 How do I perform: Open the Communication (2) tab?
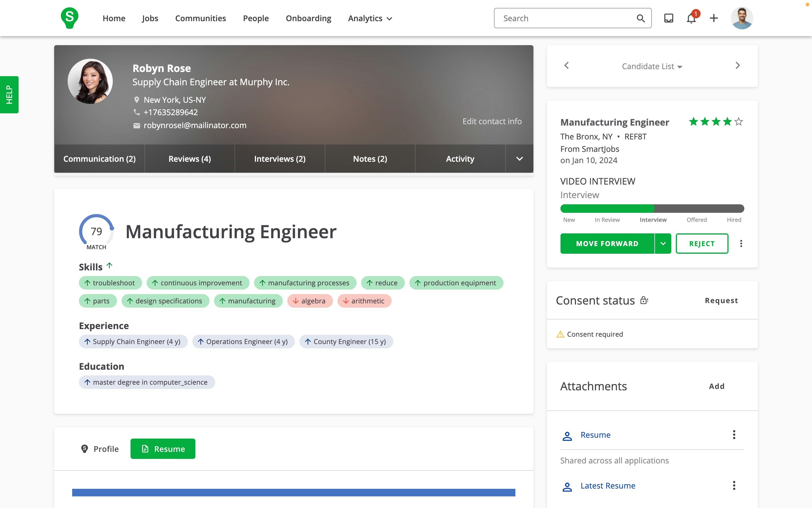tap(99, 159)
